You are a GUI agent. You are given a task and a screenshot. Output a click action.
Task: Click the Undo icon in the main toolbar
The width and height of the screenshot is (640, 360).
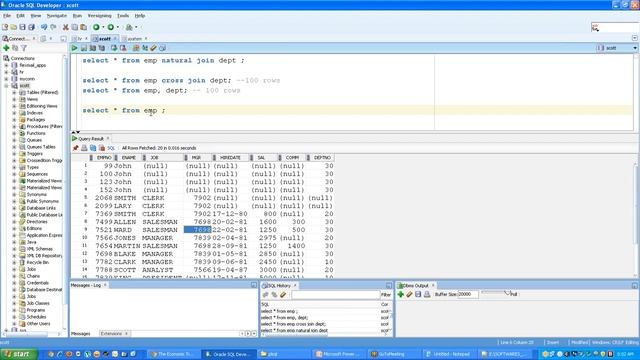pos(44,27)
